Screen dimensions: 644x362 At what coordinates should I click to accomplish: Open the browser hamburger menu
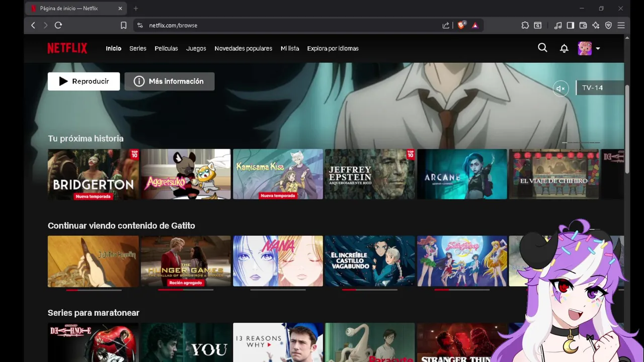[x=621, y=25]
